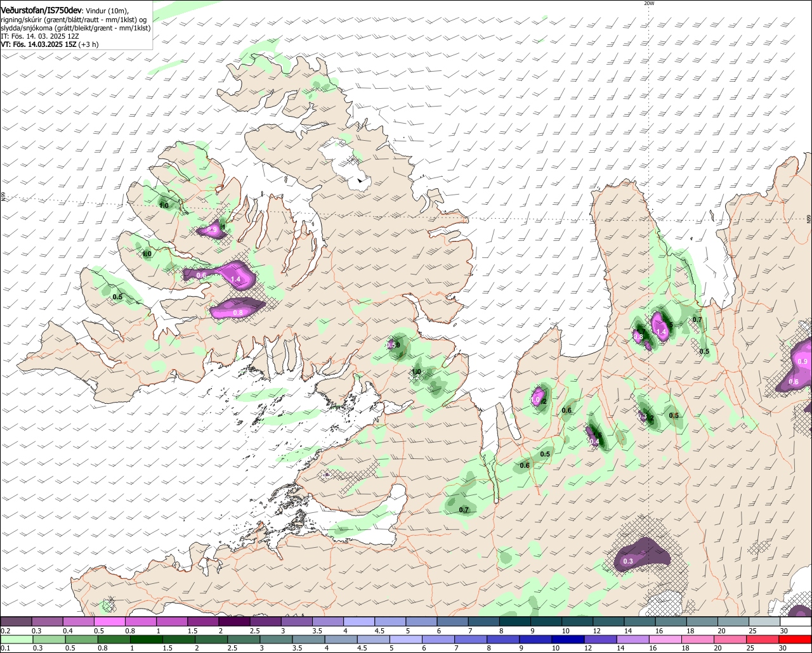This screenshot has width=812, height=653.
Task: Select the dark teal 8 swatch in upper legend
Action: 514,622
